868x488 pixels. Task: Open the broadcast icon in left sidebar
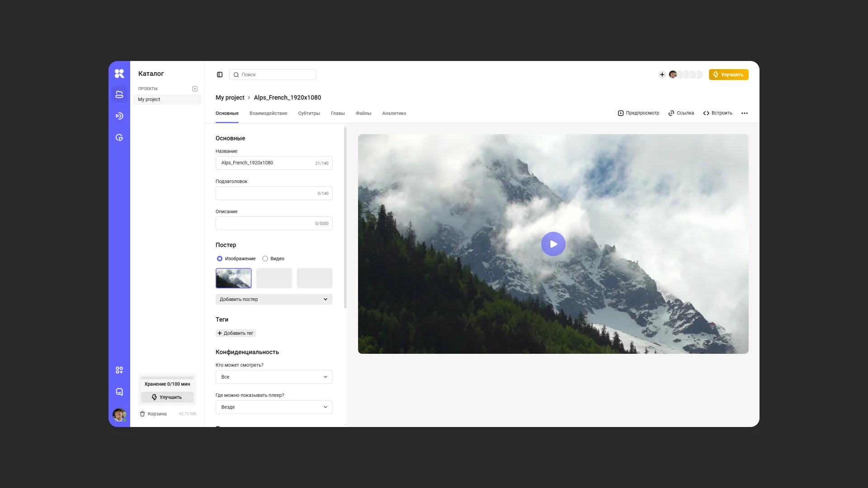[119, 116]
